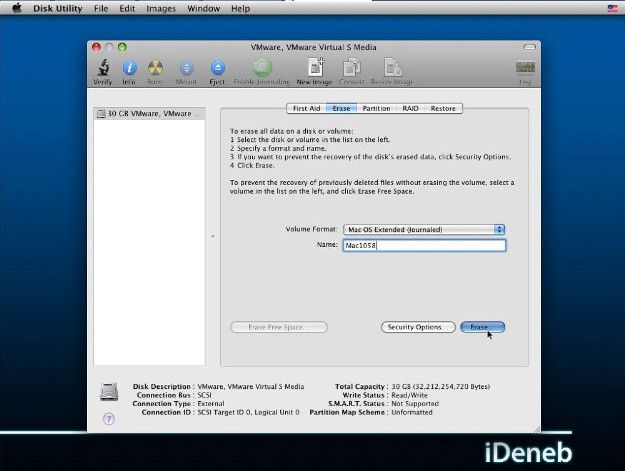This screenshot has height=471, width=625.
Task: Open the Window menu
Action: (x=204, y=8)
